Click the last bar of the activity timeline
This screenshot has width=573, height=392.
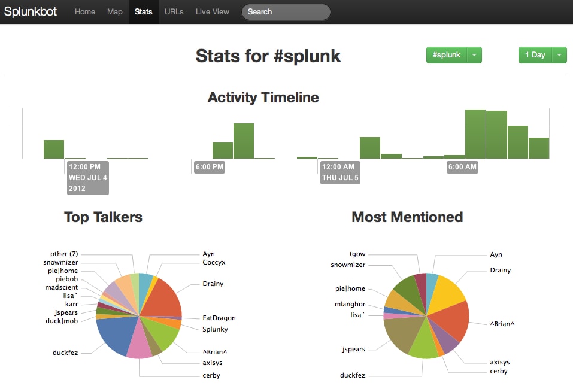(539, 148)
